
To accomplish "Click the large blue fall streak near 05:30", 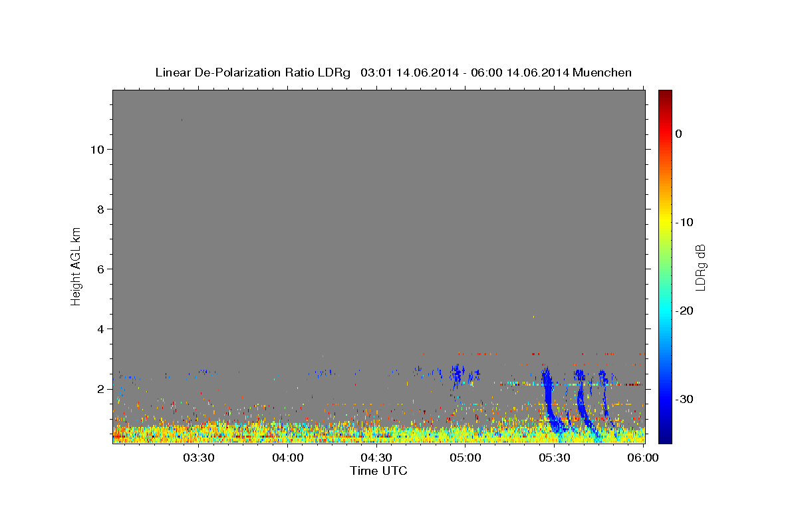I will point(550,399).
